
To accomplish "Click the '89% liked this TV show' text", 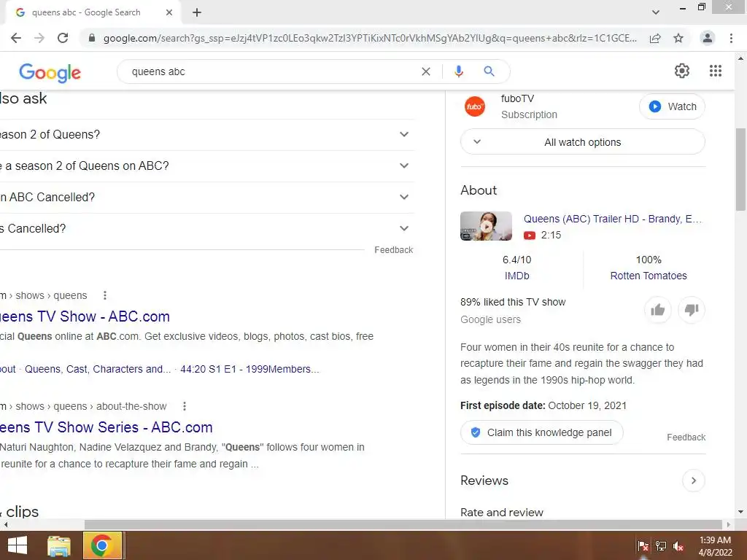I will click(513, 303).
